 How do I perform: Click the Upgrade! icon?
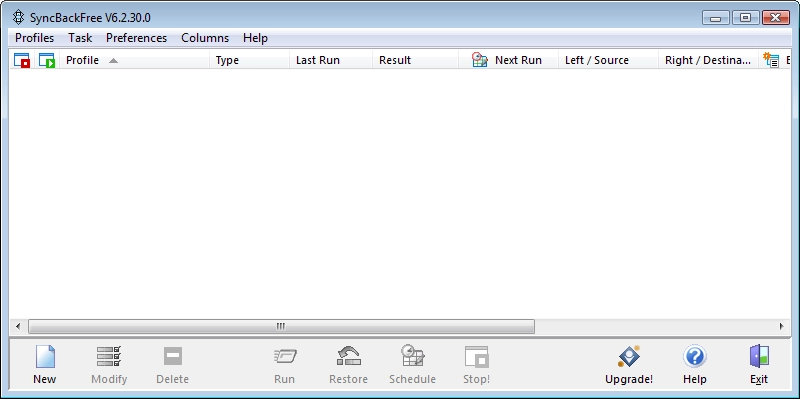629,357
